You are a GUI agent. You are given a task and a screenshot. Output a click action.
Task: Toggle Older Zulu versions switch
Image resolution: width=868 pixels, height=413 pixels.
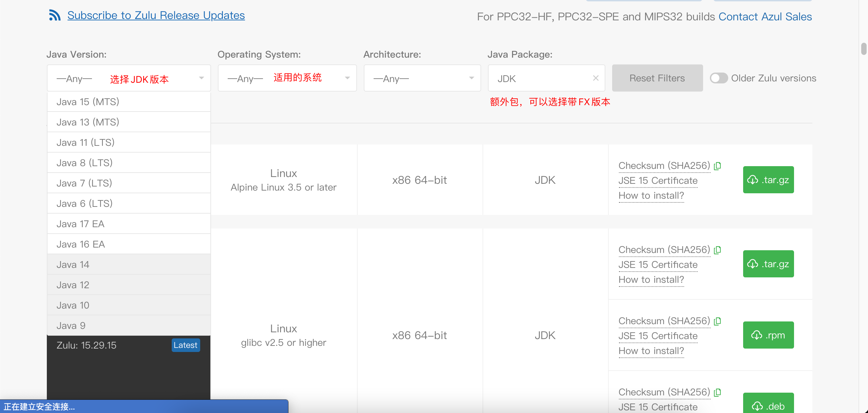(719, 78)
